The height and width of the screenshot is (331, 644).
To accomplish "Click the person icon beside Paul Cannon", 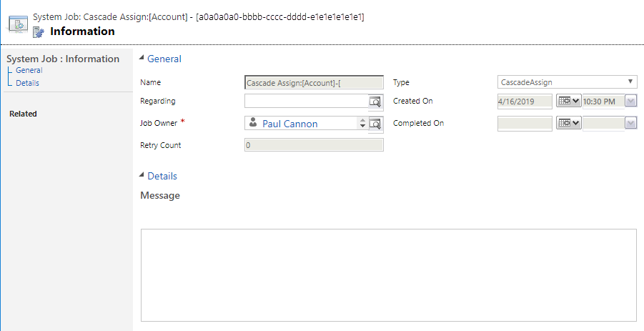I will pyautogui.click(x=253, y=123).
